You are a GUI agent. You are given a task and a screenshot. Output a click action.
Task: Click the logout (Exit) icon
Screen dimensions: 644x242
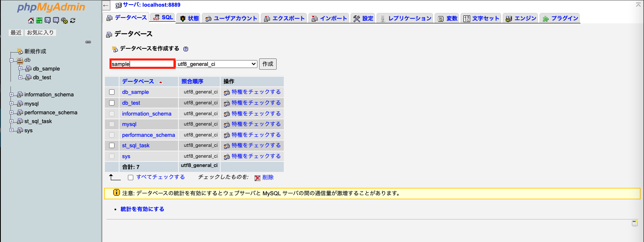39,20
